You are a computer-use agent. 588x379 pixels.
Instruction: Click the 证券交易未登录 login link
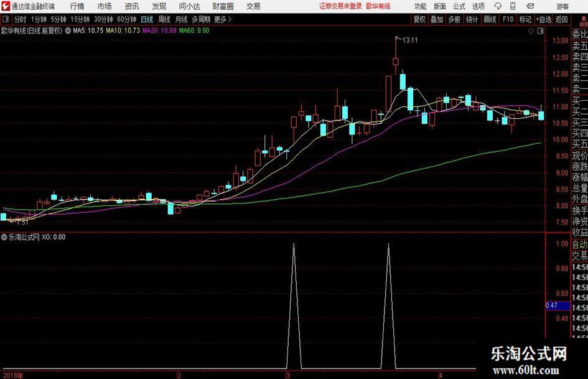pos(340,6)
